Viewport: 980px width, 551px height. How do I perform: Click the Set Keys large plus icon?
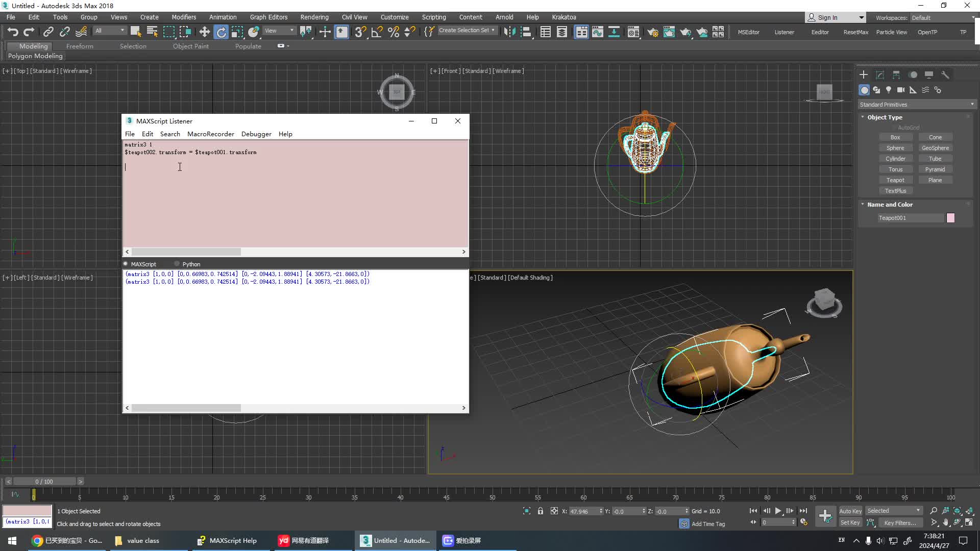coord(825,516)
